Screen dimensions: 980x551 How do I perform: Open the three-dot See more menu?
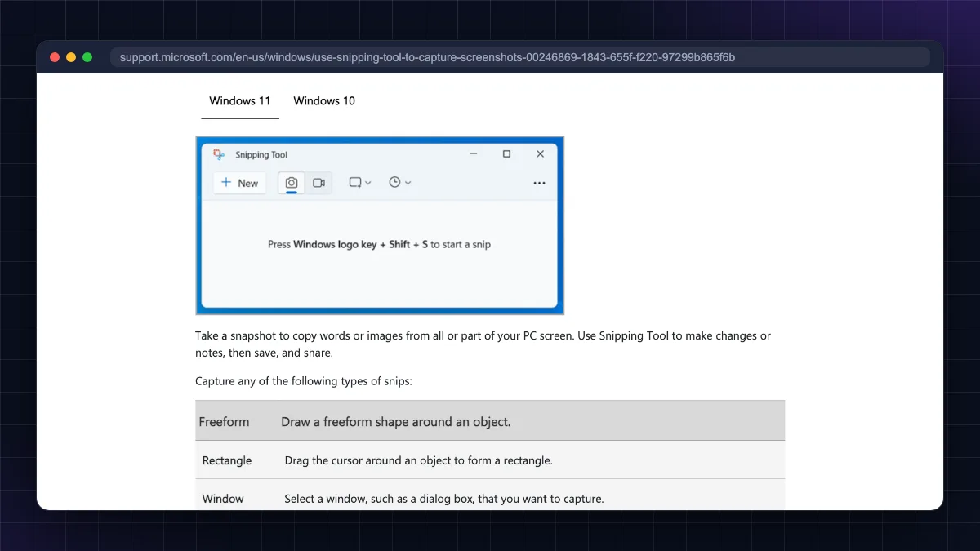pyautogui.click(x=539, y=183)
